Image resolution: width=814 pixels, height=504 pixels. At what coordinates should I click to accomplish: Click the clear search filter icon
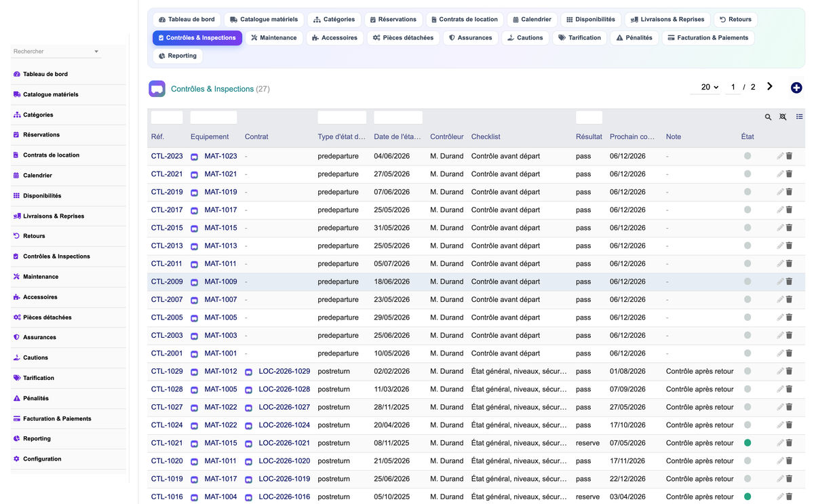(783, 117)
